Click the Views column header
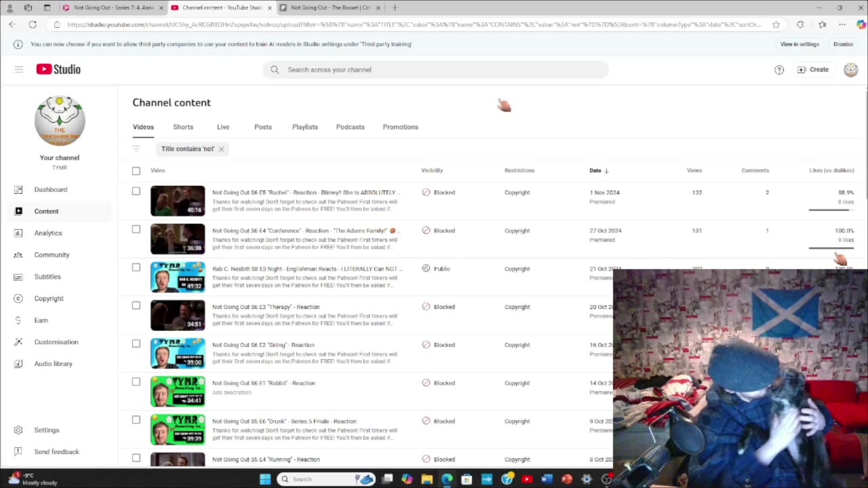 (694, 171)
